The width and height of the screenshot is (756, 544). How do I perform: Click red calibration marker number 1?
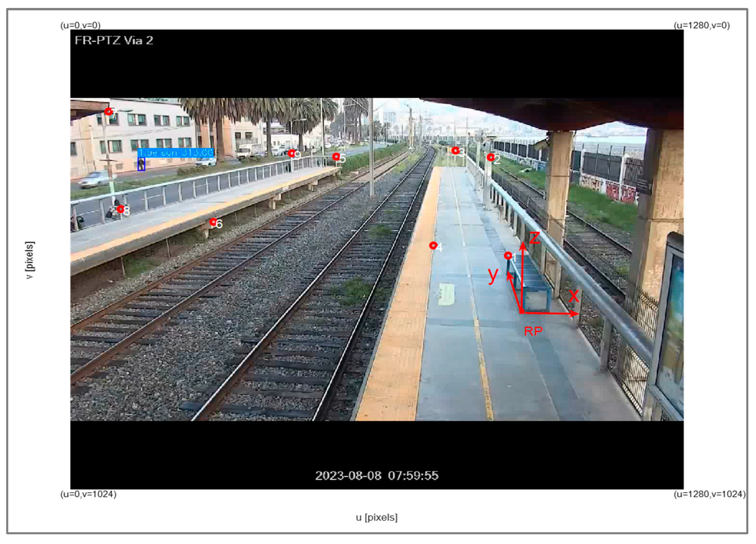click(x=508, y=255)
